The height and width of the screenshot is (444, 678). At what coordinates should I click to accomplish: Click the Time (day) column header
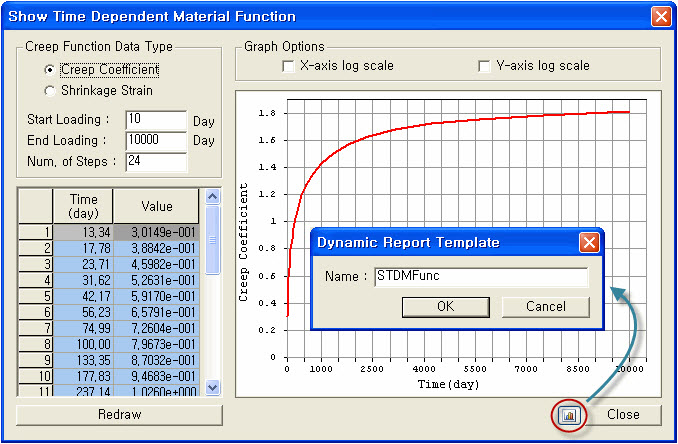[x=82, y=206]
